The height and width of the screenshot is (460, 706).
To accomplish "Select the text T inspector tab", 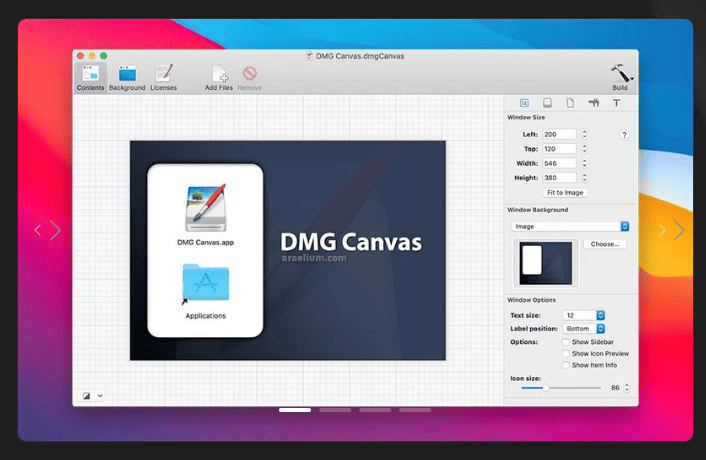I will pos(616,103).
